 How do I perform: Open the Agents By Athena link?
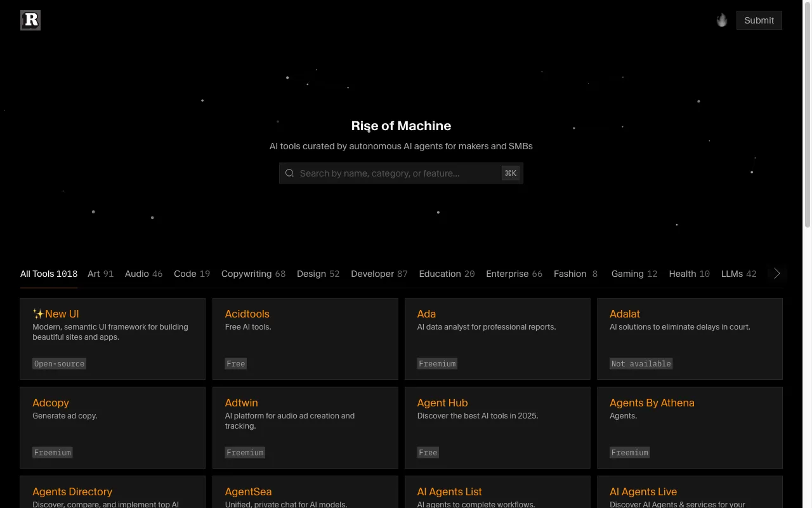coord(652,403)
